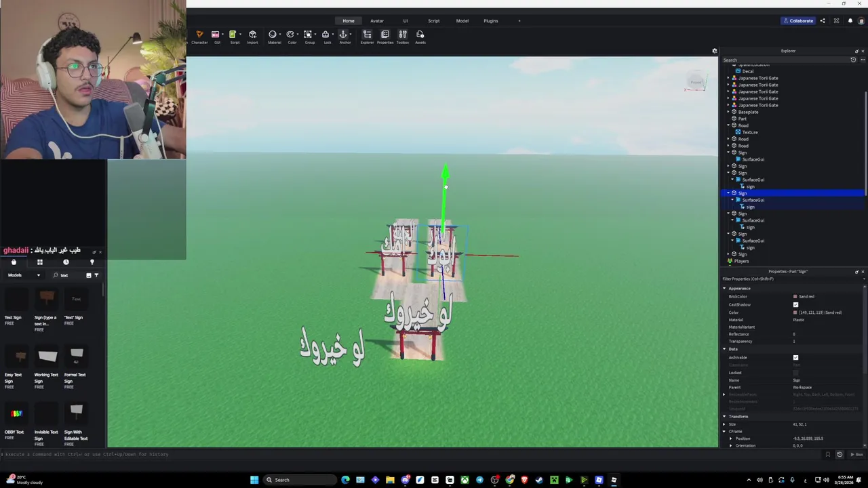Open the Windows Start button

click(x=254, y=480)
